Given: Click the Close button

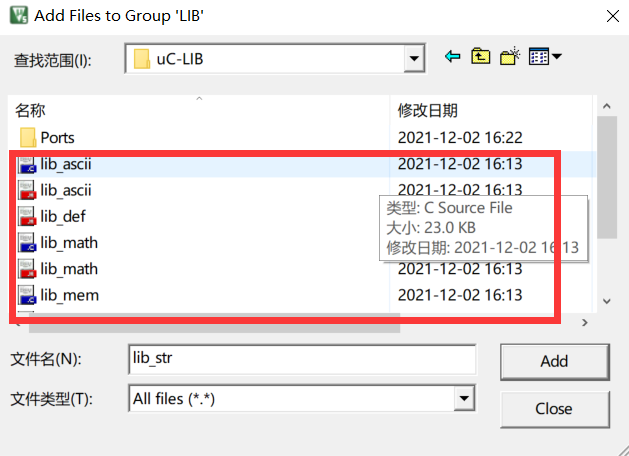Looking at the screenshot, I should pyautogui.click(x=555, y=409).
